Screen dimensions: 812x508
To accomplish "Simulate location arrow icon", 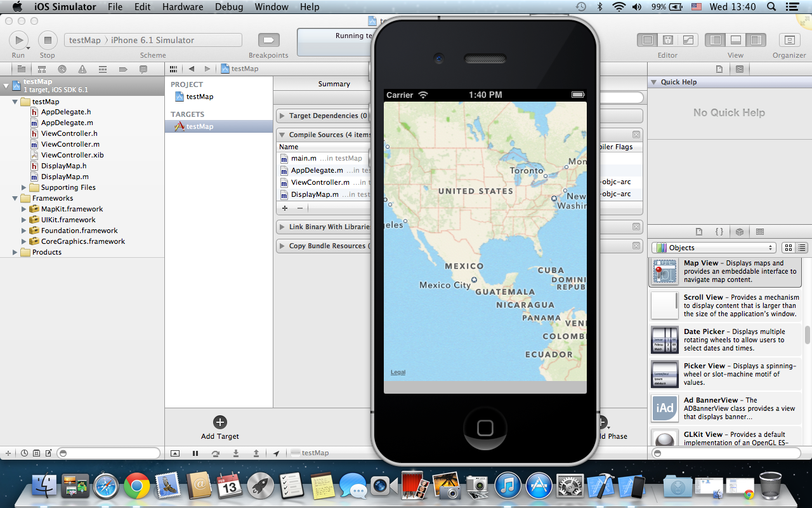I will tap(276, 453).
